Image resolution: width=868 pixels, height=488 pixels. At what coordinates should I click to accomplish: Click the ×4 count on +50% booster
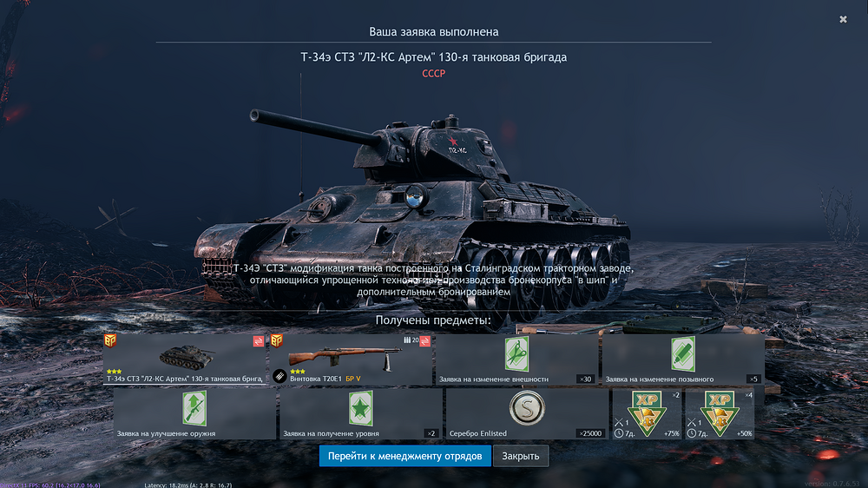[x=748, y=395]
